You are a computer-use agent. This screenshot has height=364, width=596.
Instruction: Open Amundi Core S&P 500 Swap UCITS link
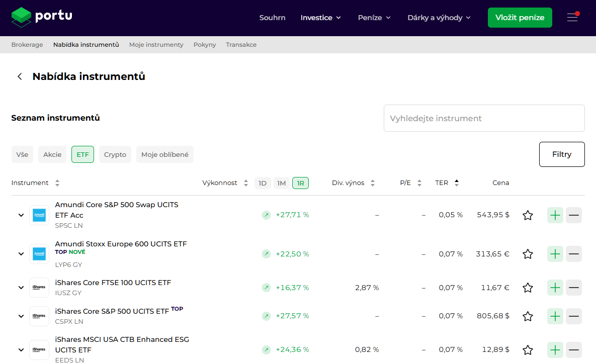point(117,210)
